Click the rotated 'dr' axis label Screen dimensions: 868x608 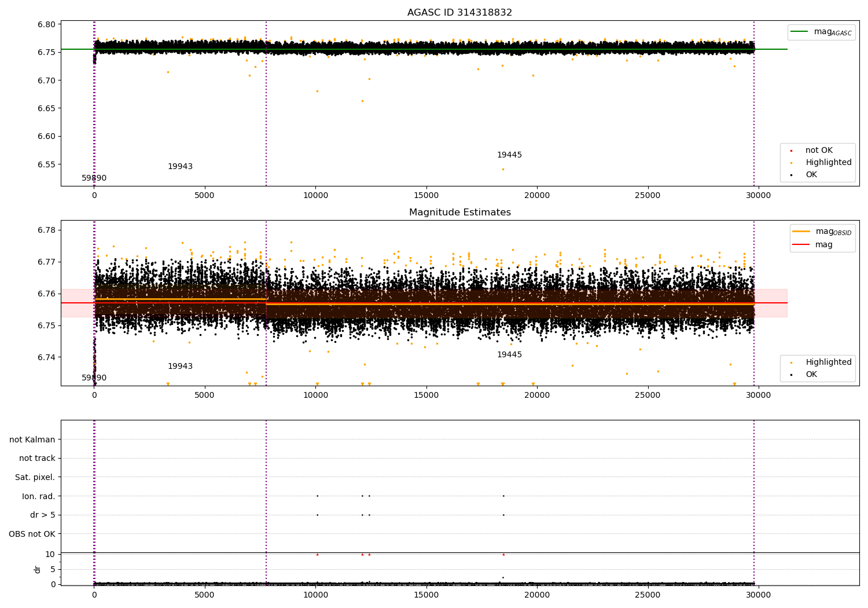38,570
